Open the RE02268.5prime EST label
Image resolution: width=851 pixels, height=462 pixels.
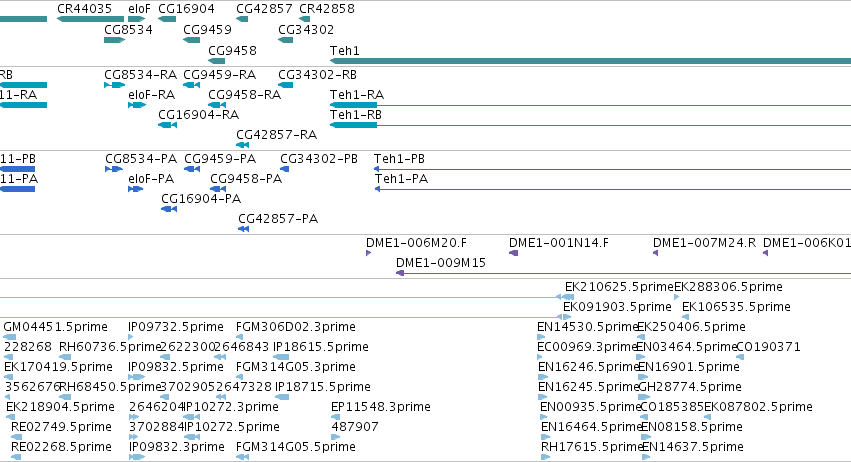(x=61, y=447)
